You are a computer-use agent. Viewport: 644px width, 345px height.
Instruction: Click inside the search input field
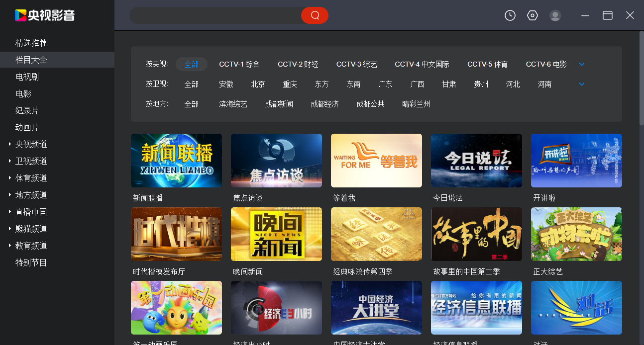214,15
